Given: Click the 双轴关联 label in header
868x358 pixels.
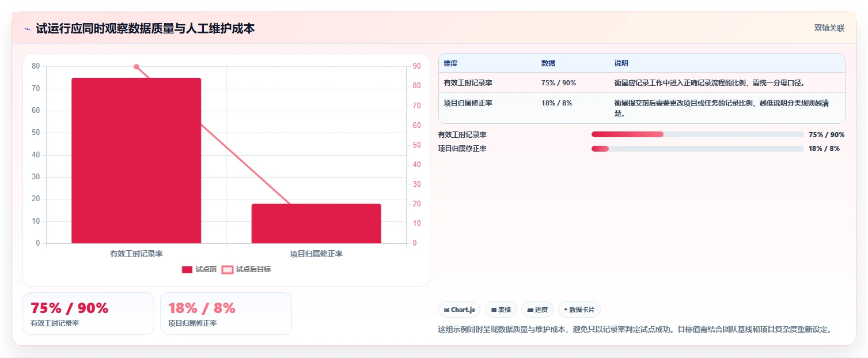Looking at the screenshot, I should [829, 28].
